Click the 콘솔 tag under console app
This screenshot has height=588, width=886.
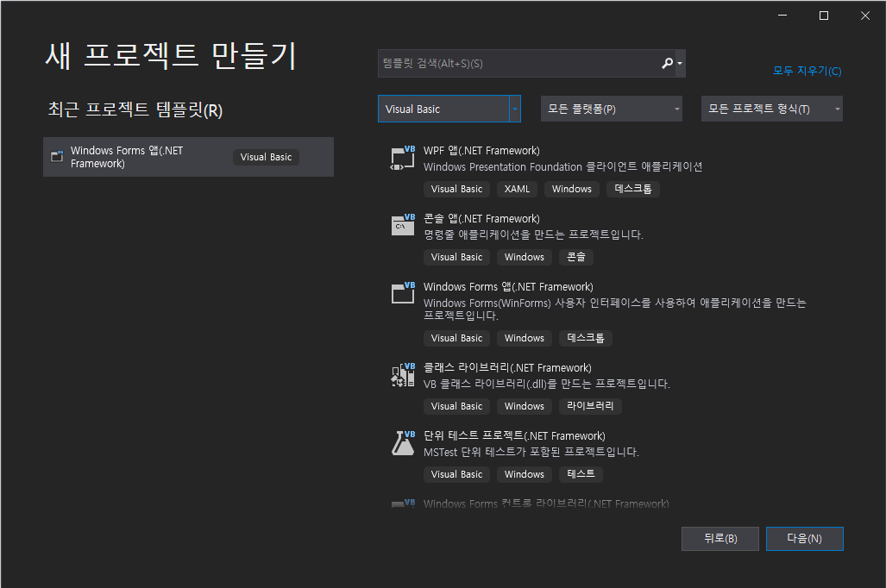[575, 257]
